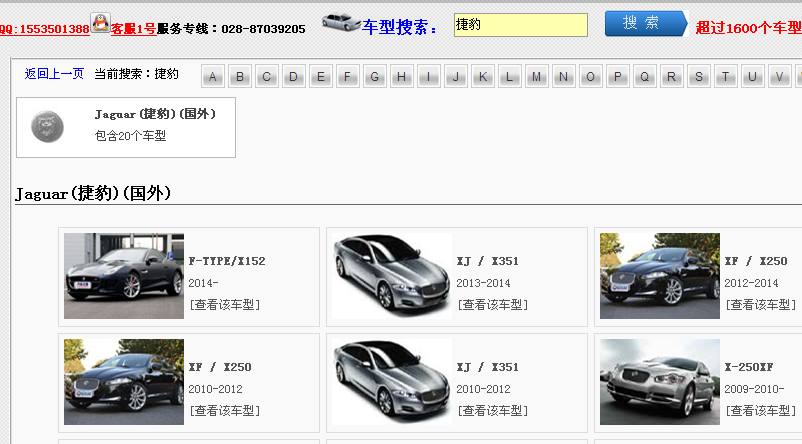Click 查看该车型 under XJ / X351 2010-2012
Viewport: 802px width, 444px height.
pos(493,411)
